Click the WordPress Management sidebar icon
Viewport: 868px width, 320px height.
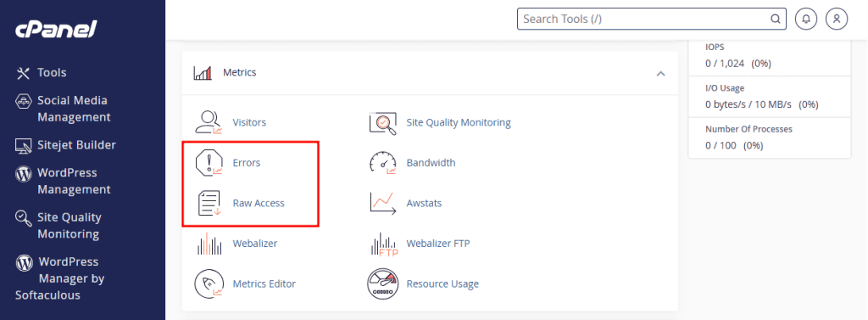click(23, 174)
